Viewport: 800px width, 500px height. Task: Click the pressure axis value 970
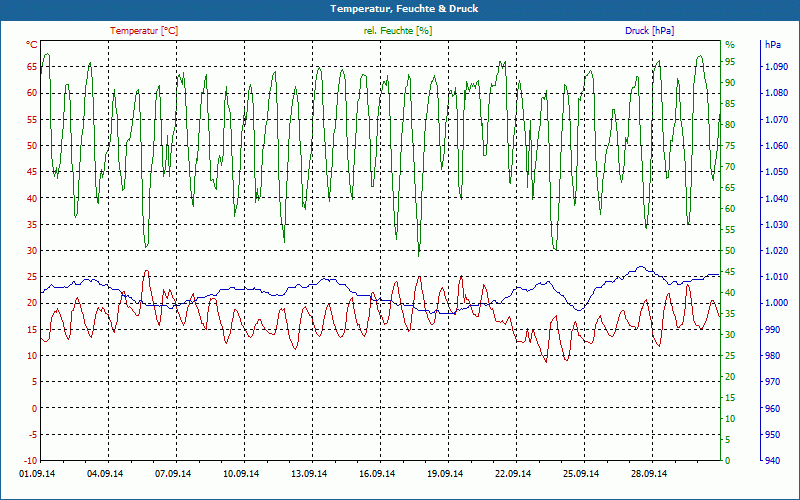pos(773,382)
